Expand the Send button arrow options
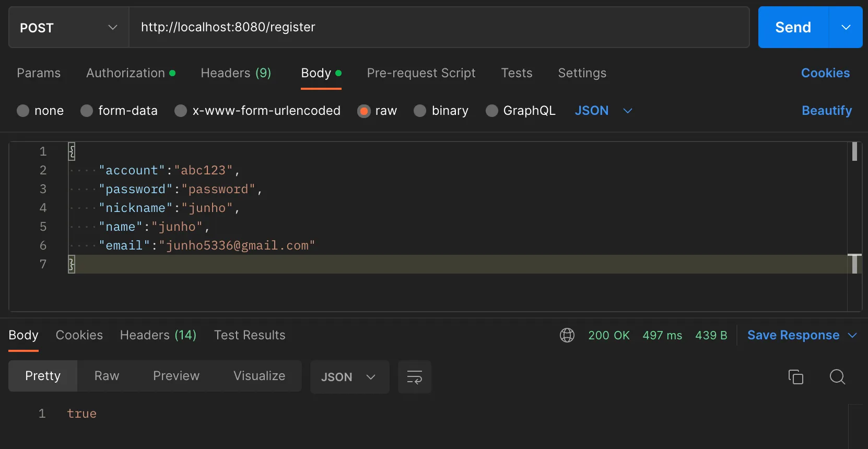 [846, 27]
